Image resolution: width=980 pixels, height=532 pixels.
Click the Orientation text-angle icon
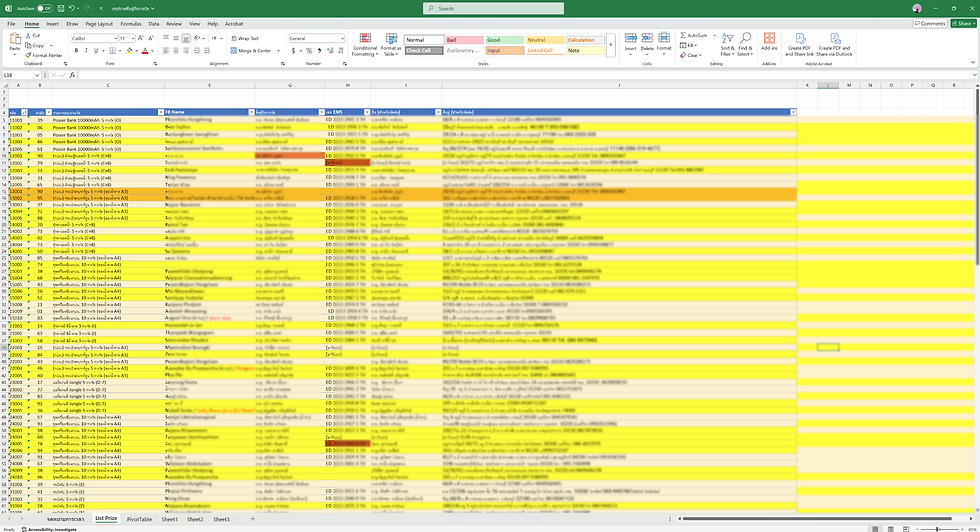point(198,38)
